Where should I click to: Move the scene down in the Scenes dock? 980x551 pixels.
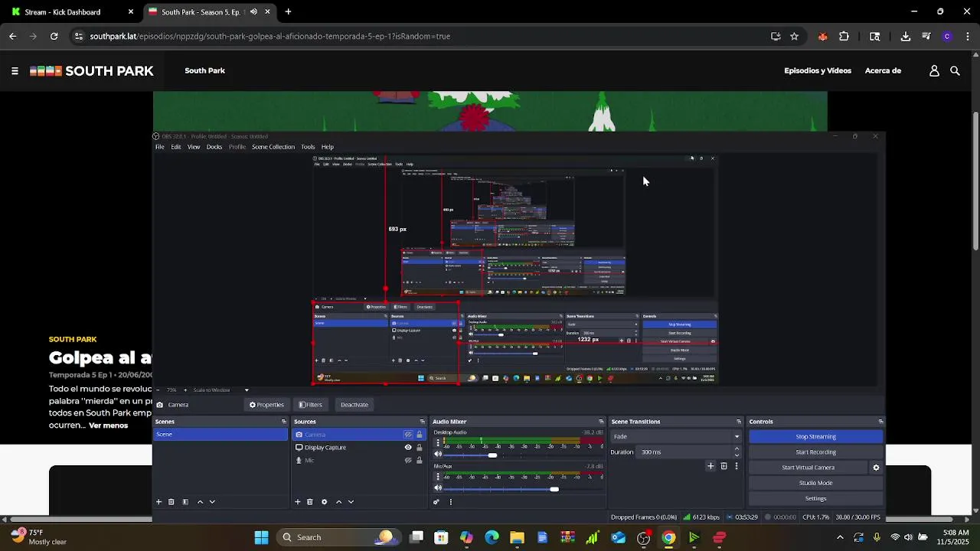[x=212, y=502]
